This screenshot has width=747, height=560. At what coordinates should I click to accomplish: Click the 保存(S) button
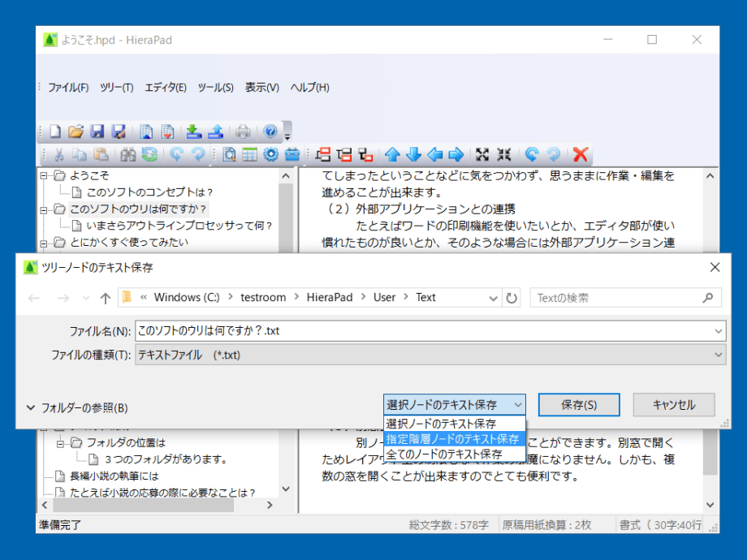coord(579,405)
